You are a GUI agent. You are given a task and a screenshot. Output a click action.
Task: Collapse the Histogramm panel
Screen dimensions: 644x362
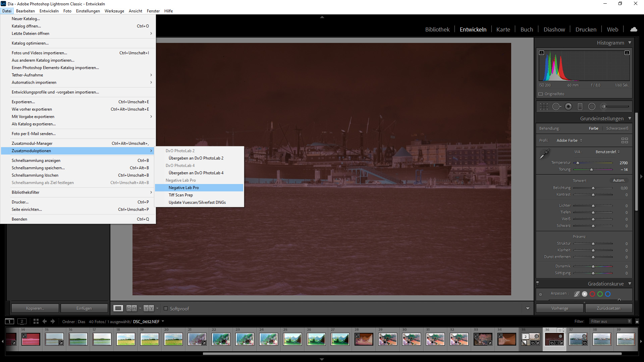pyautogui.click(x=630, y=43)
